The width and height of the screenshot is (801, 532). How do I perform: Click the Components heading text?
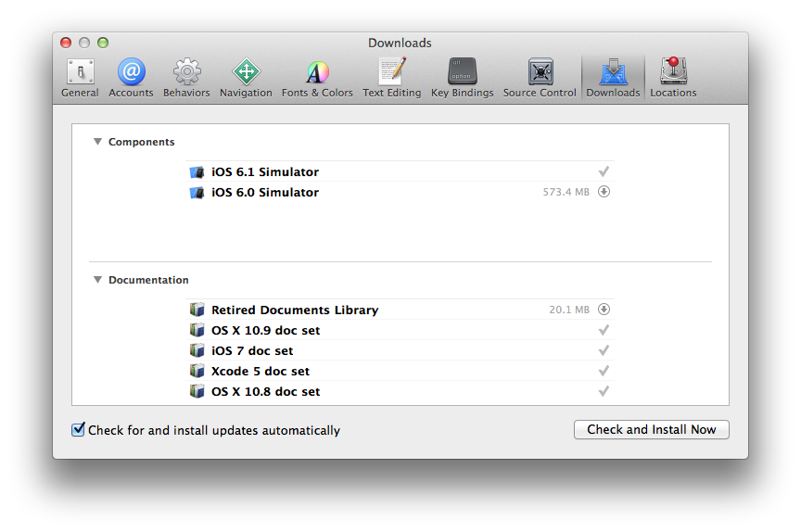[142, 142]
